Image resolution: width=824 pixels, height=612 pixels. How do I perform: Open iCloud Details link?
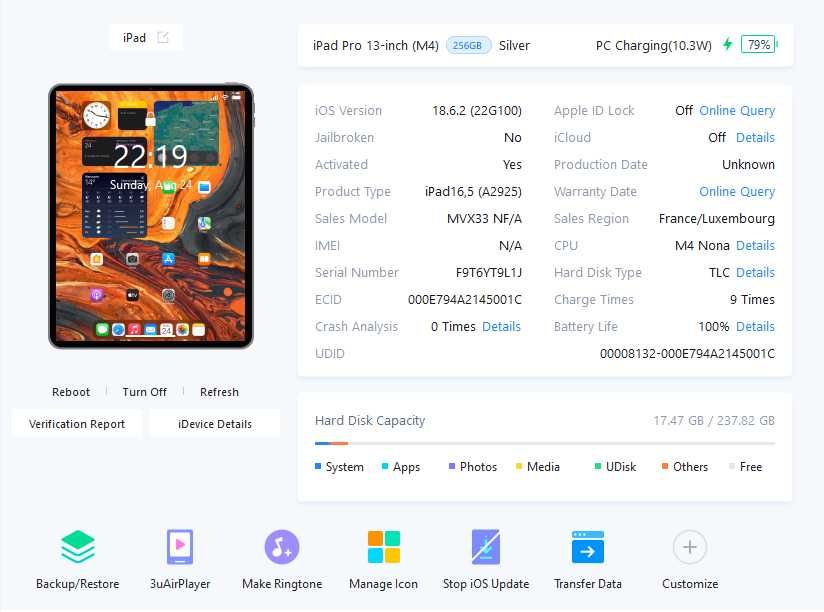[x=755, y=138]
